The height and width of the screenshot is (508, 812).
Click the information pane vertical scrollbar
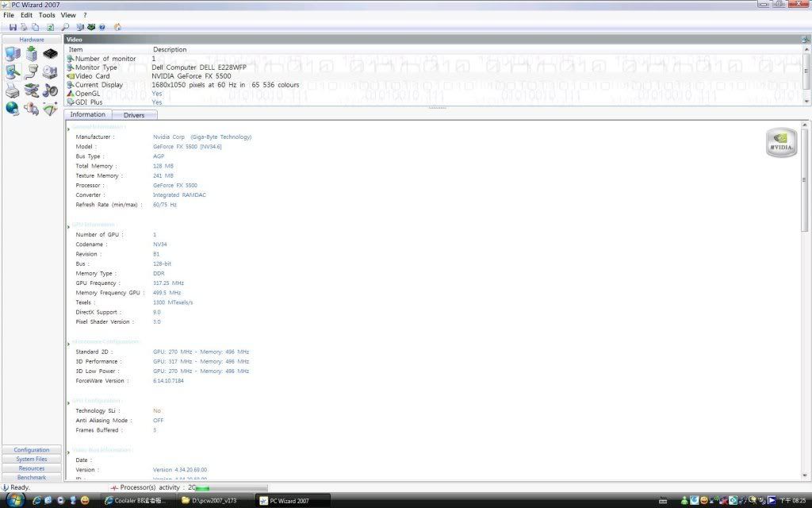(805, 301)
